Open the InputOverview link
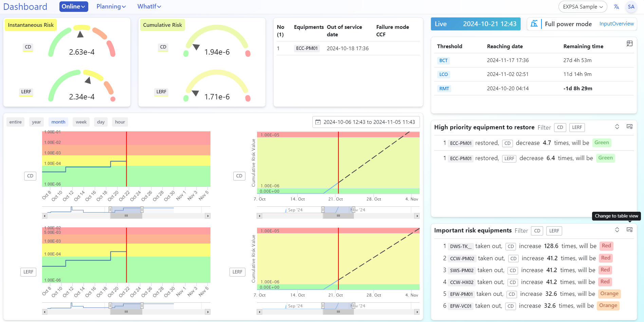 (617, 24)
